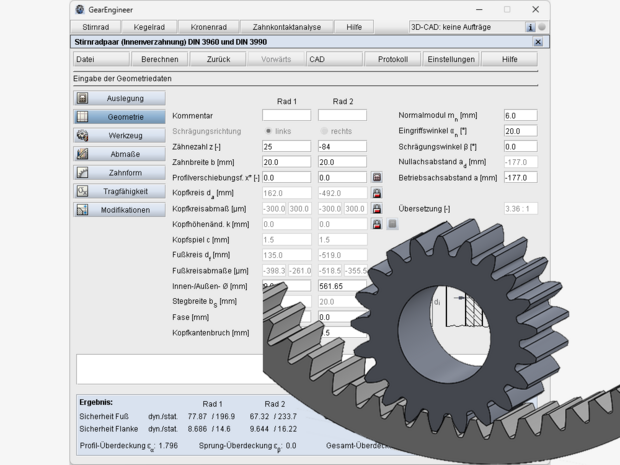The width and height of the screenshot is (620, 465).
Task: Open the Tragfähigkeit section icon
Action: tap(82, 191)
